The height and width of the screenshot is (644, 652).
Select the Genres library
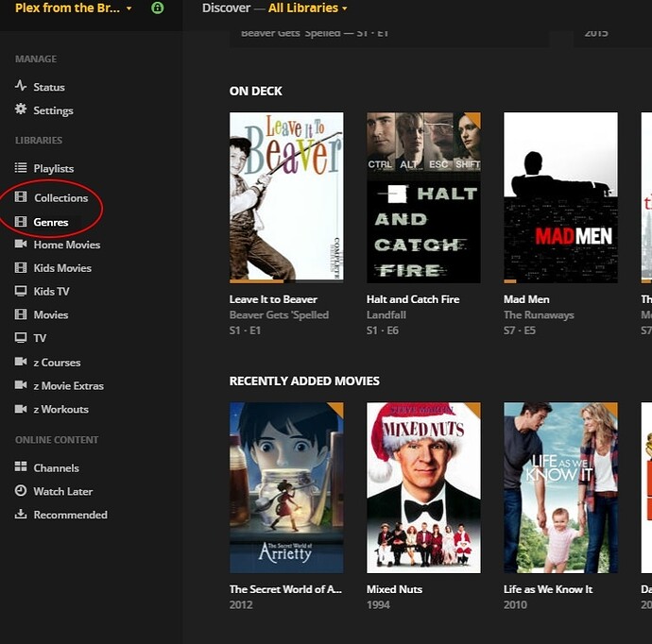(51, 222)
